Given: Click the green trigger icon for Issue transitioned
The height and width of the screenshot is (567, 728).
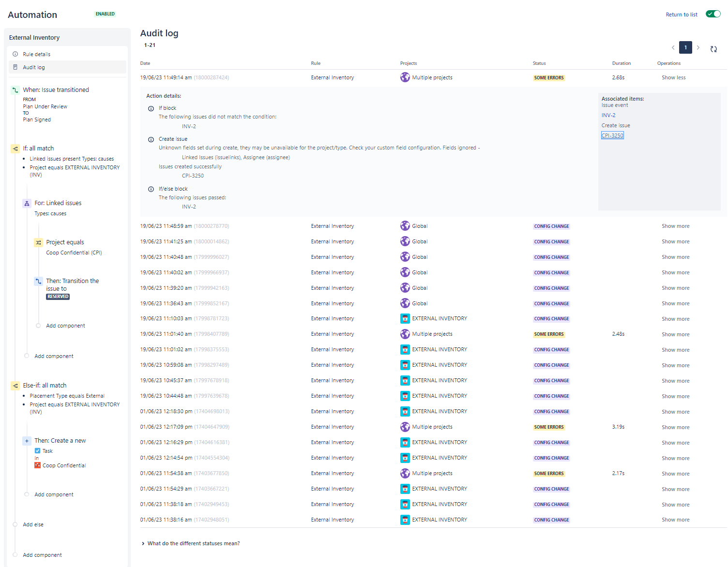Looking at the screenshot, I should (x=15, y=90).
